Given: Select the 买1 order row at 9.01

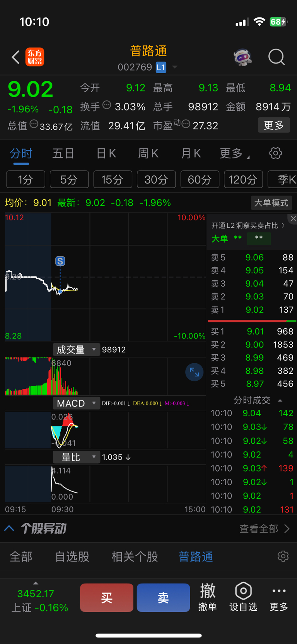Looking at the screenshot, I should 252,331.
